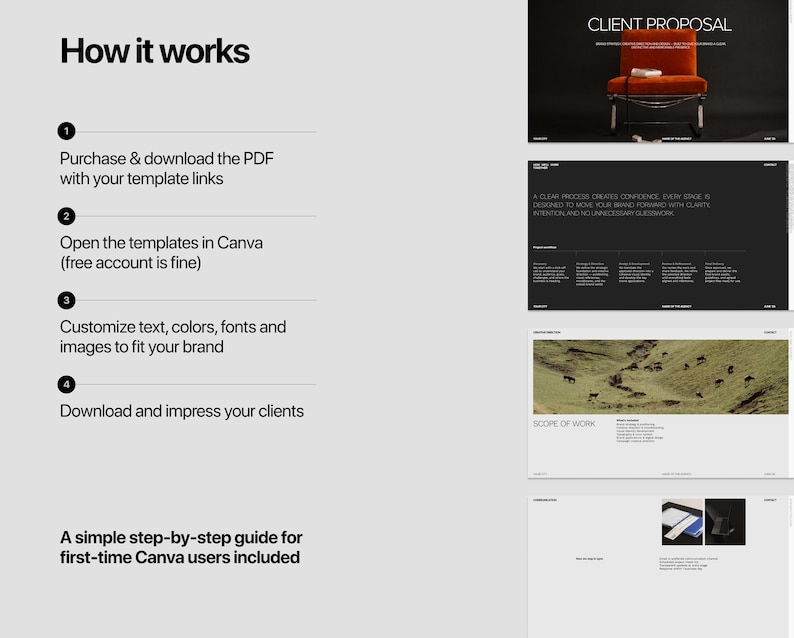Click "Purchase & download the PDF" step text
This screenshot has height=638, width=794.
tap(167, 169)
